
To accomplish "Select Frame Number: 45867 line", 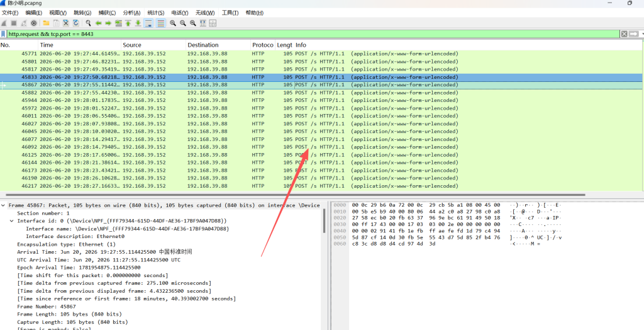I will click(47, 307).
